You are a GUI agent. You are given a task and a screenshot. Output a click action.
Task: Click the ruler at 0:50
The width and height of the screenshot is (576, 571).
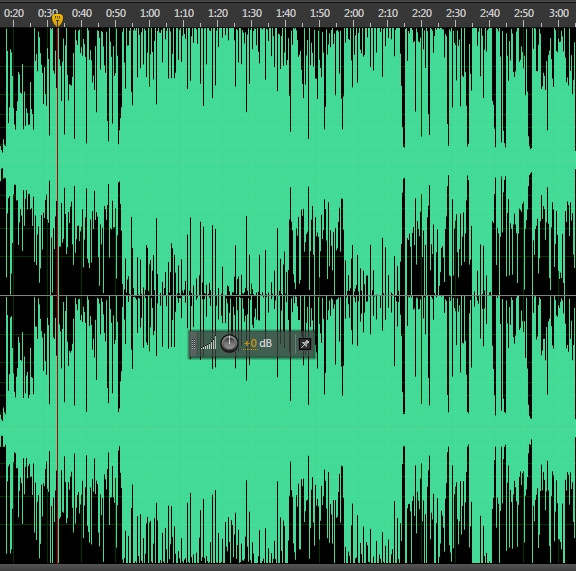click(x=116, y=14)
